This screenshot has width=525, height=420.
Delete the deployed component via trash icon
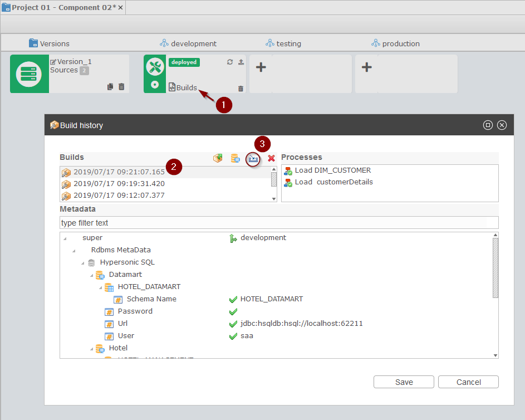pos(241,88)
